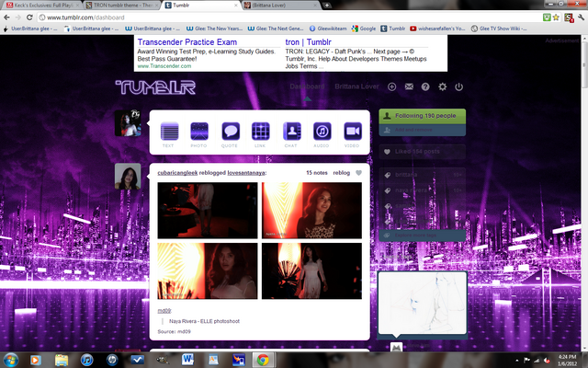The height and width of the screenshot is (368, 588).
Task: Open the Gleewikiteam bookmark
Action: [x=328, y=29]
